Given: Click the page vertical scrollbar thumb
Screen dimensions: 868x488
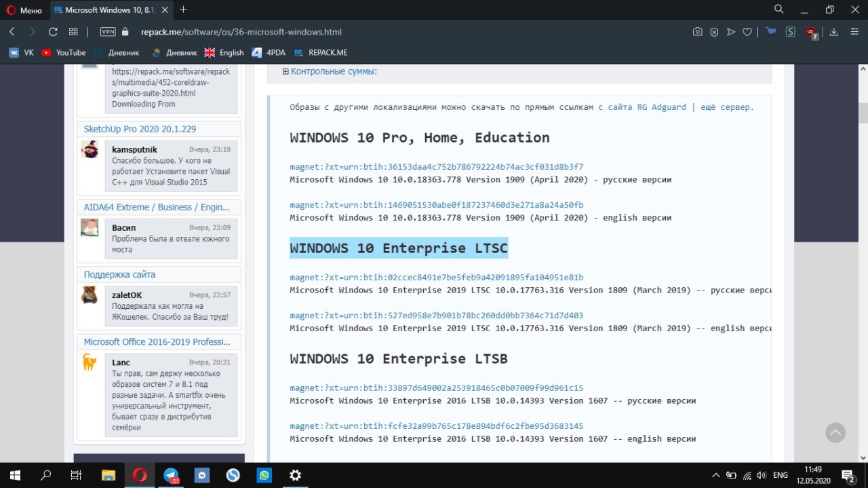Looking at the screenshot, I should (x=863, y=112).
